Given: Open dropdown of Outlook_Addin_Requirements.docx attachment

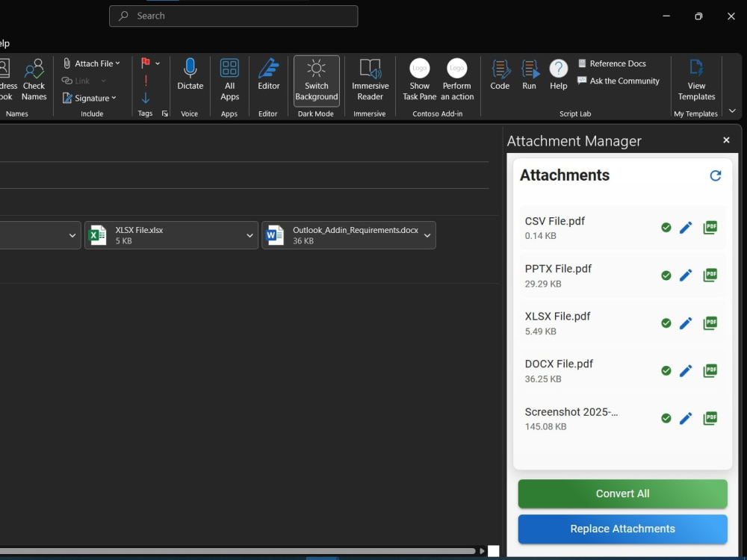Looking at the screenshot, I should (x=427, y=235).
